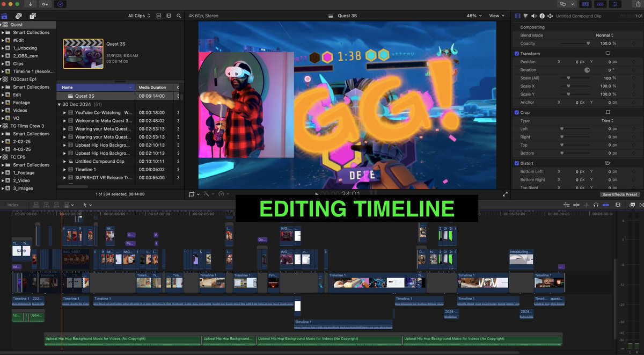Toggle timeline snapping button
Image resolution: width=644 pixels, height=355 pixels.
pos(606,205)
